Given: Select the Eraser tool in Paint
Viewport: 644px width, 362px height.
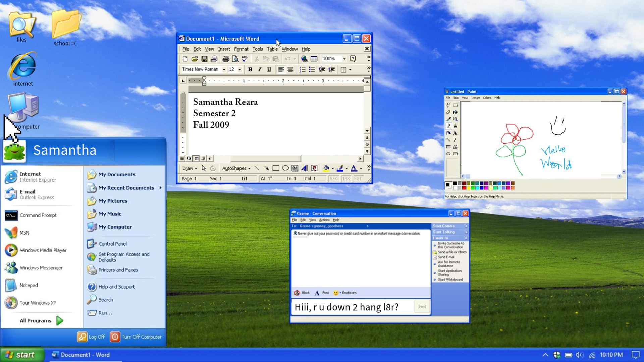Looking at the screenshot, I should [448, 112].
